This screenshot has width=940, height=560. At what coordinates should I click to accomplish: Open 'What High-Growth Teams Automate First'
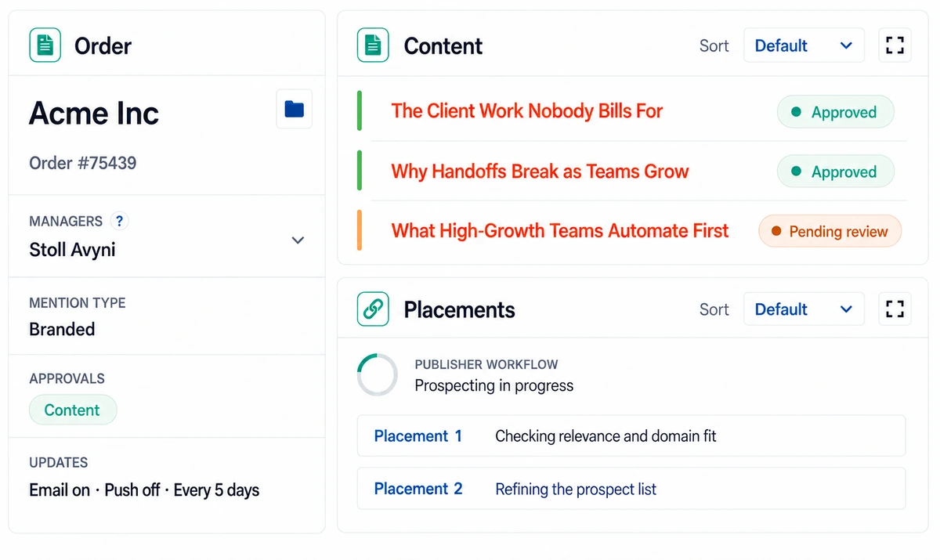click(560, 231)
